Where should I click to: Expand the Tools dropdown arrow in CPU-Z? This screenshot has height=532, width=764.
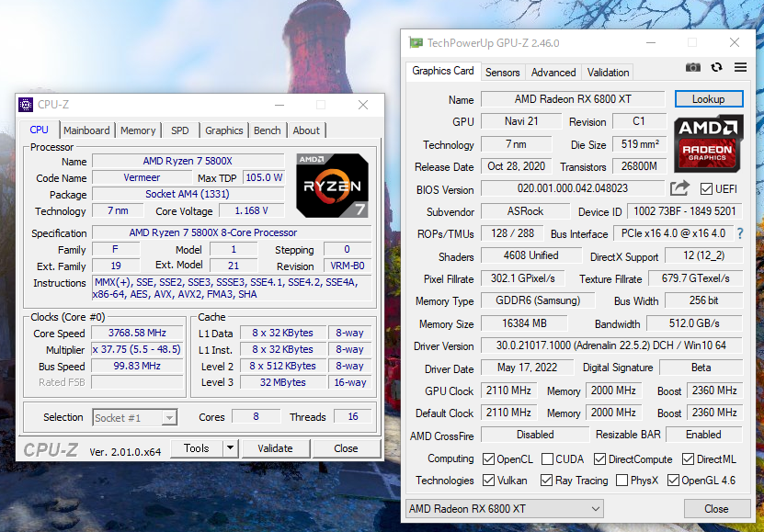230,448
